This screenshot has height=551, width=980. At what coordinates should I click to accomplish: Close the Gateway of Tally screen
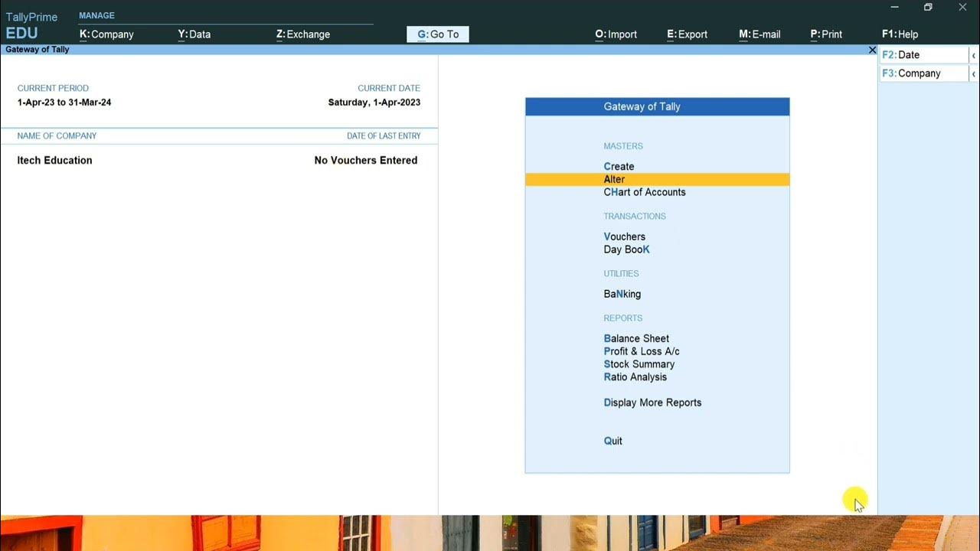click(x=872, y=50)
